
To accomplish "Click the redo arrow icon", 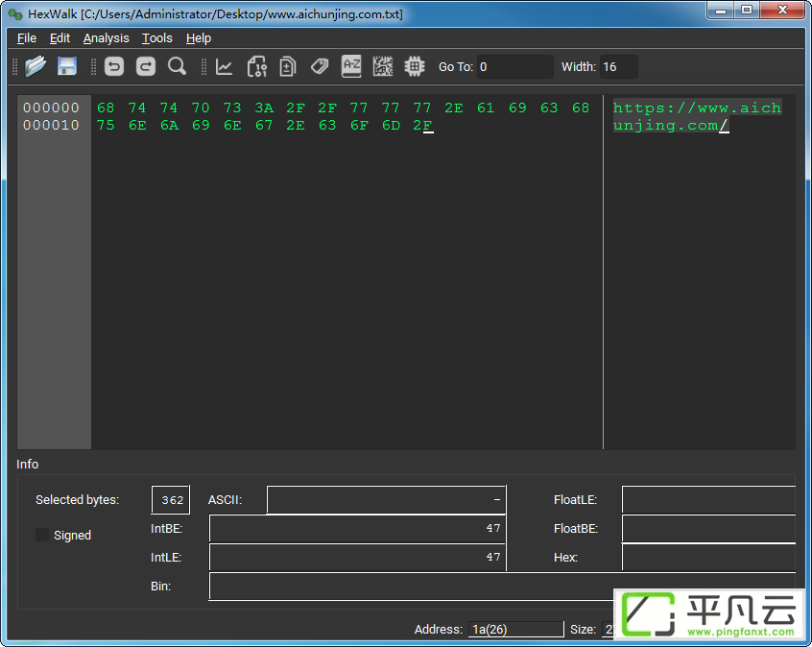I will 146,66.
